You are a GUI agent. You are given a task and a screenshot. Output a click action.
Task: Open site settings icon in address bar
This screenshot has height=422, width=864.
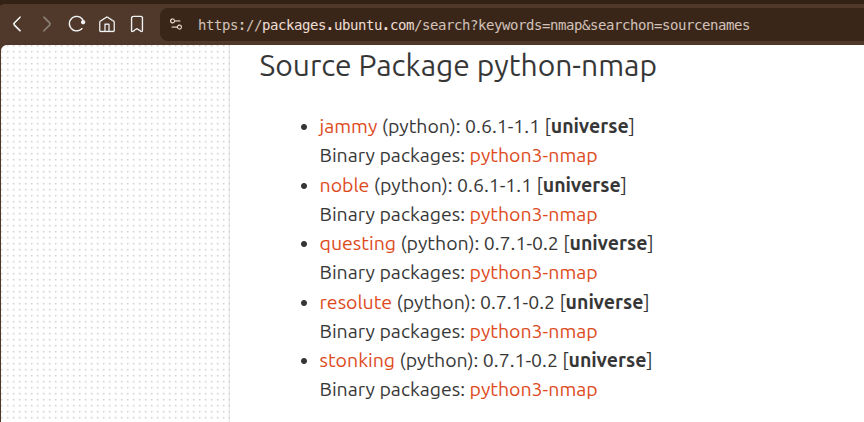pyautogui.click(x=176, y=24)
